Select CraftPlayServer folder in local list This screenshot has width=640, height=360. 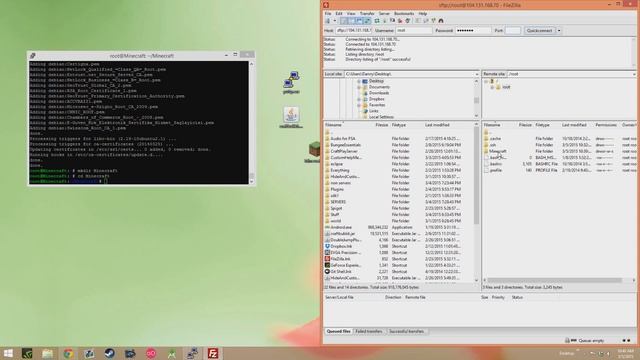click(344, 151)
